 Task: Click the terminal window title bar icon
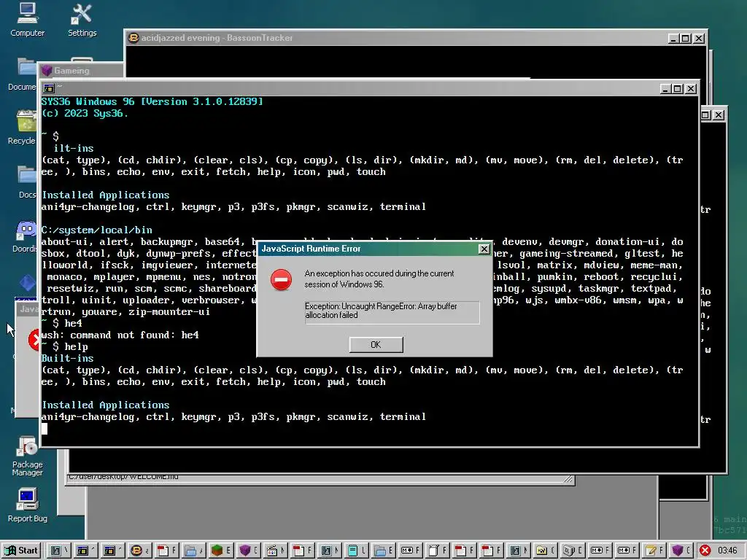pos(49,88)
